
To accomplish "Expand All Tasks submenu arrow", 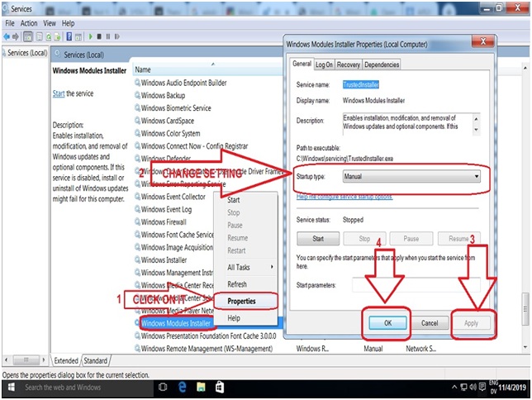I will click(272, 267).
